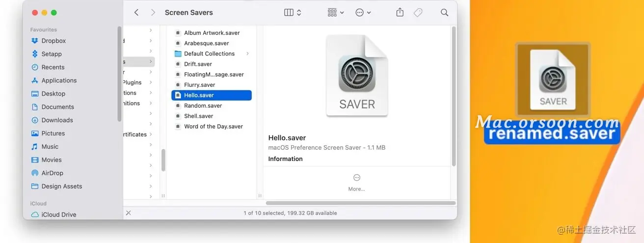The width and height of the screenshot is (644, 243).
Task: Click the Recents clock icon
Action: (34, 67)
